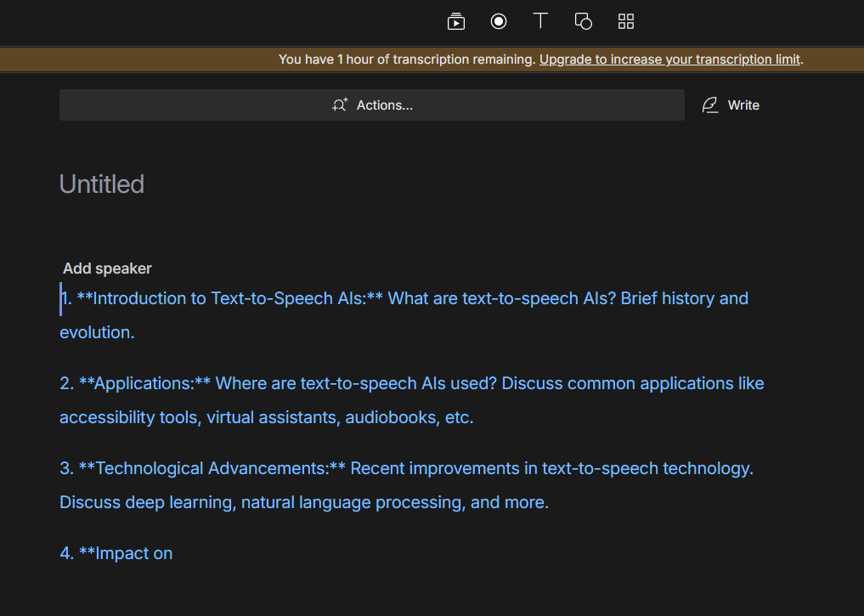Click the media library play icon
The image size is (864, 616).
click(x=456, y=22)
